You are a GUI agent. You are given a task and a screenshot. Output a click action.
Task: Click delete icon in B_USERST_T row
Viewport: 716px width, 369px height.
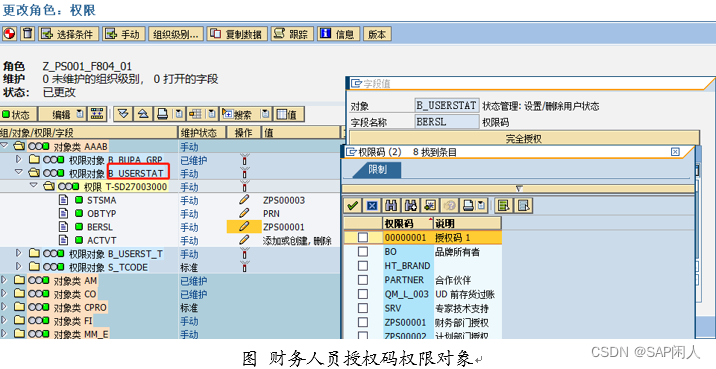[245, 253]
